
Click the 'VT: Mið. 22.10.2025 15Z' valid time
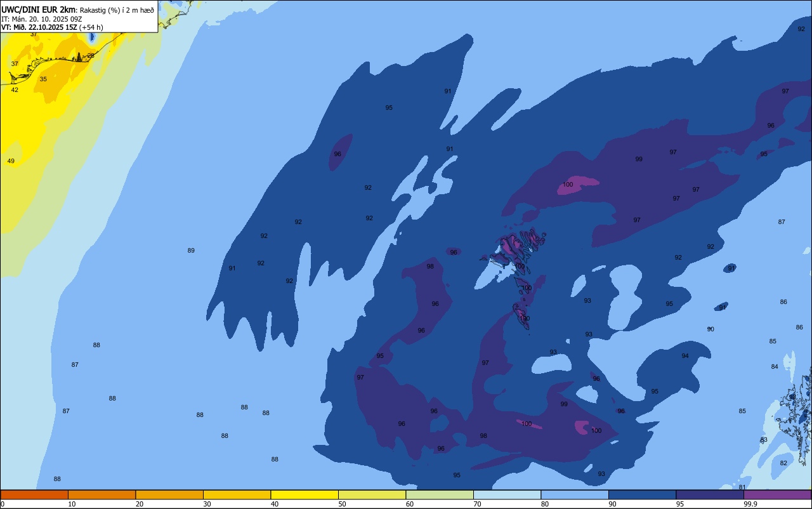(x=39, y=27)
